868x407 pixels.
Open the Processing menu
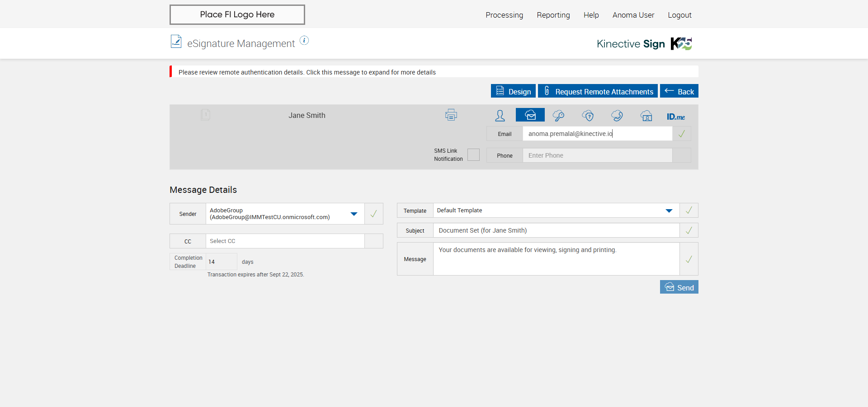tap(504, 15)
